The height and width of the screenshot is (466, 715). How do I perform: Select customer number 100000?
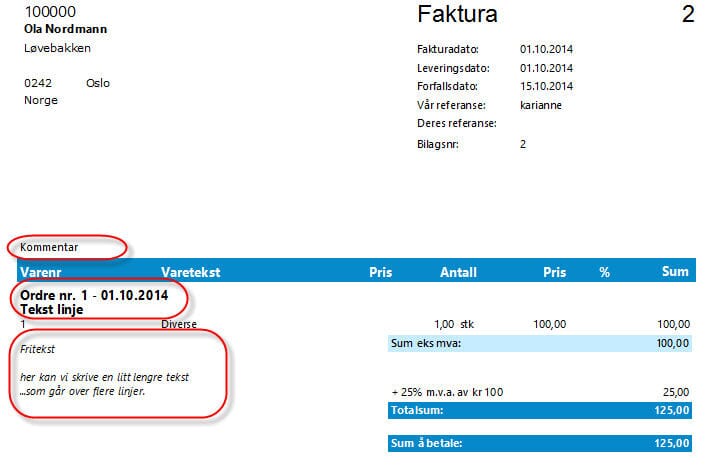(50, 12)
